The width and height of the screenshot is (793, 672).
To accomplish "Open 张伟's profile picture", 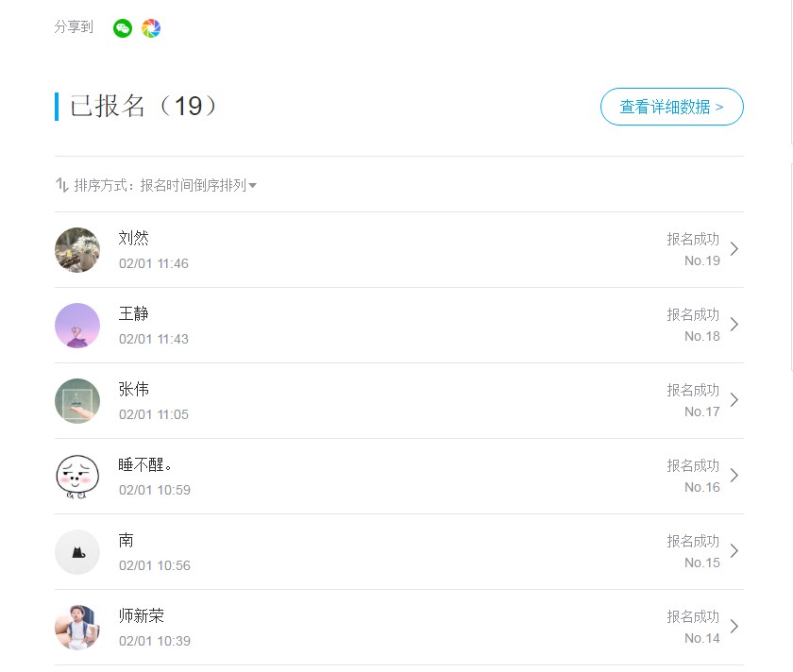I will 77,401.
